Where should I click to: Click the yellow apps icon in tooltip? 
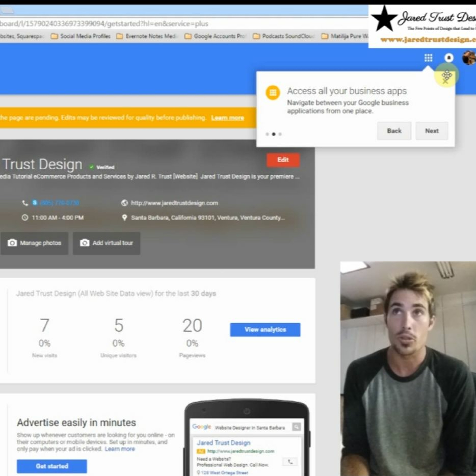(273, 93)
